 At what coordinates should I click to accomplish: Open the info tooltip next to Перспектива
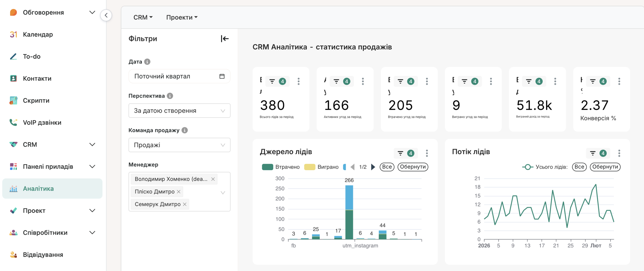click(x=170, y=96)
